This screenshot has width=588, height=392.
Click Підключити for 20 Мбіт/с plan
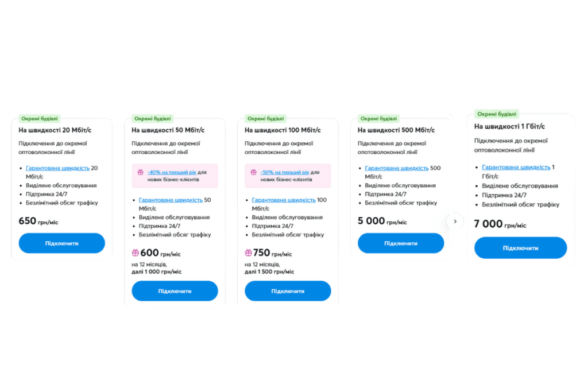click(x=62, y=243)
